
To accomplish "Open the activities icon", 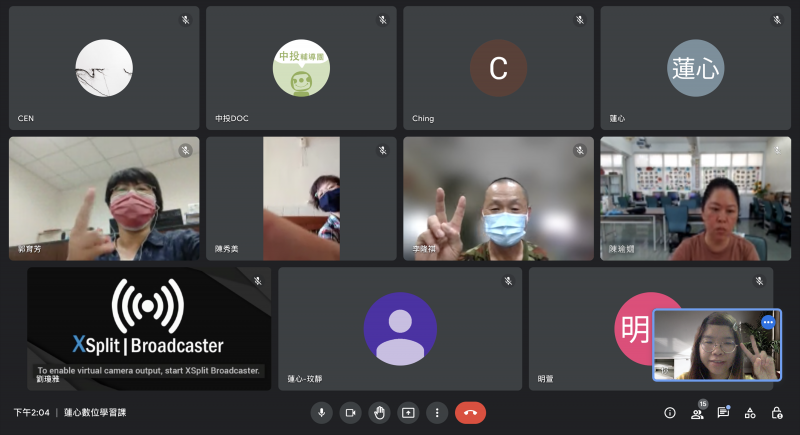I will 750,412.
